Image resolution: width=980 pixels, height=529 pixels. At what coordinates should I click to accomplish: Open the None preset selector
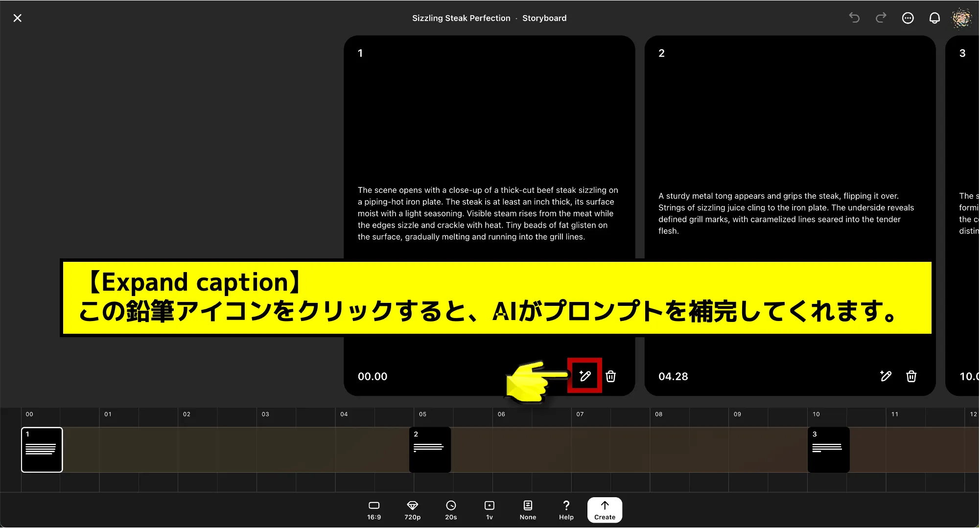(528, 510)
